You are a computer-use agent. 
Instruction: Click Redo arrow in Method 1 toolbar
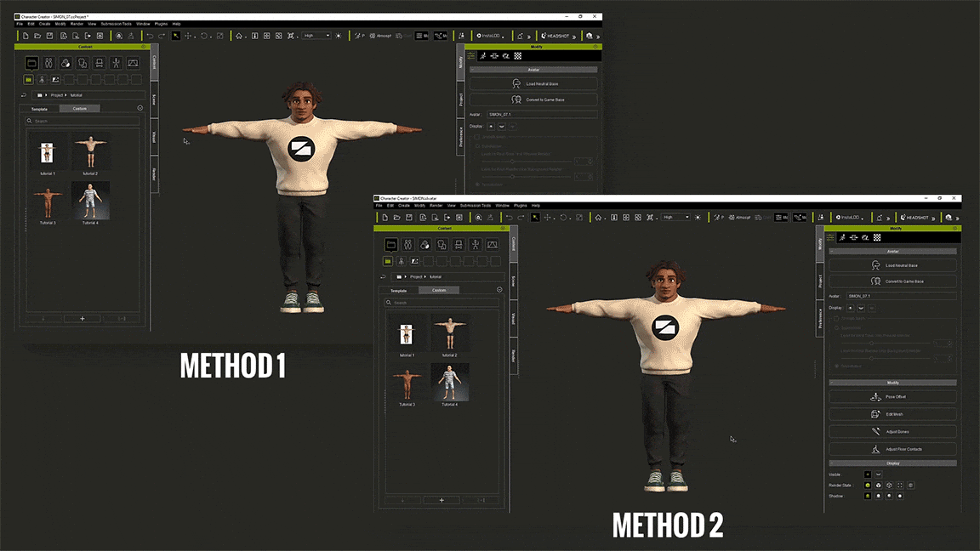tap(162, 37)
